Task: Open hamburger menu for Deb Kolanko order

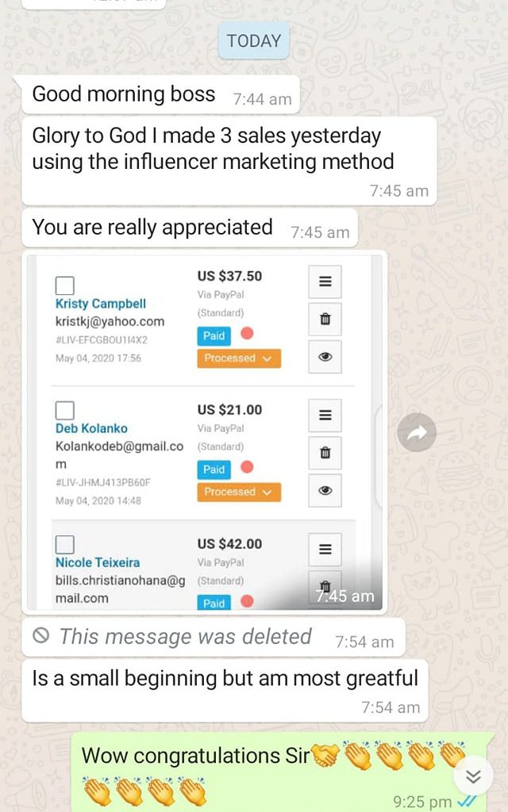Action: 325,416
